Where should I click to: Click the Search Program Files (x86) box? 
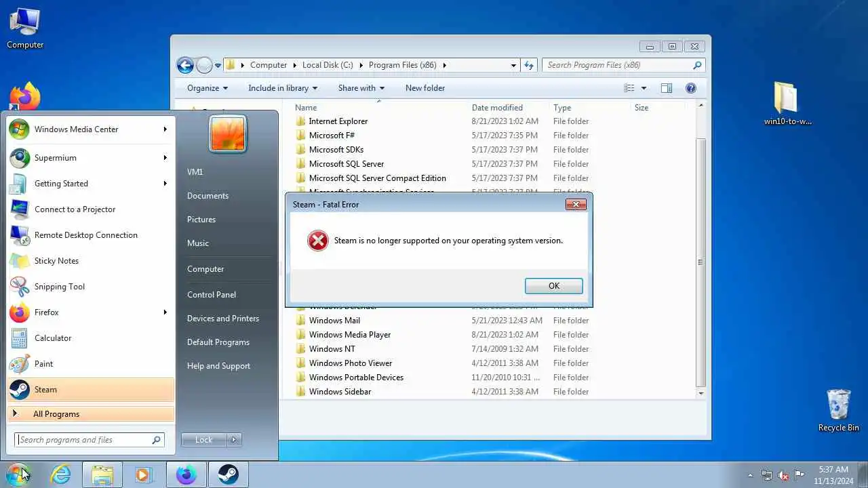click(623, 65)
